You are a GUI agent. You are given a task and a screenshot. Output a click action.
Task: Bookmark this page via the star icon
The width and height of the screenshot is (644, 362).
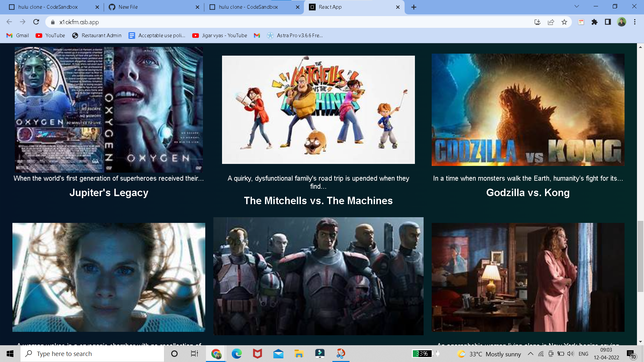(565, 22)
